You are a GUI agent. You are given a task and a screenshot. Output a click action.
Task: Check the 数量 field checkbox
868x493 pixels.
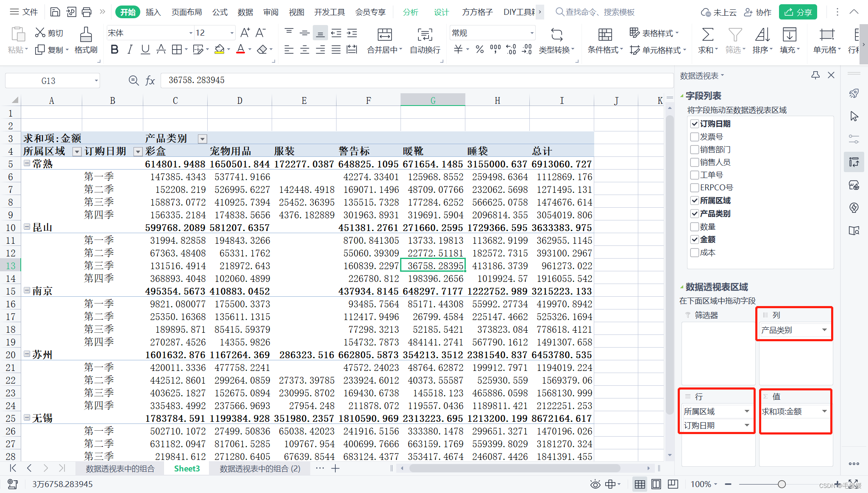tap(694, 227)
